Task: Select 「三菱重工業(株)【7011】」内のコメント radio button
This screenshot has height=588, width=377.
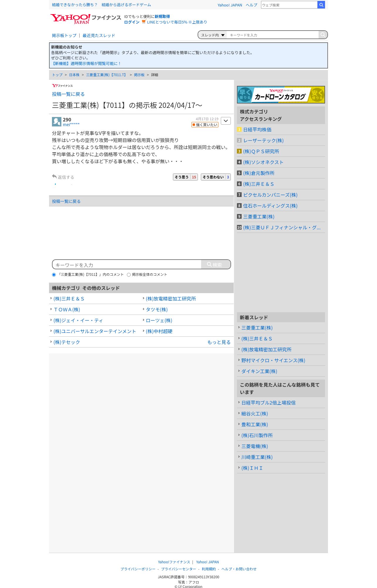Action: [54, 275]
